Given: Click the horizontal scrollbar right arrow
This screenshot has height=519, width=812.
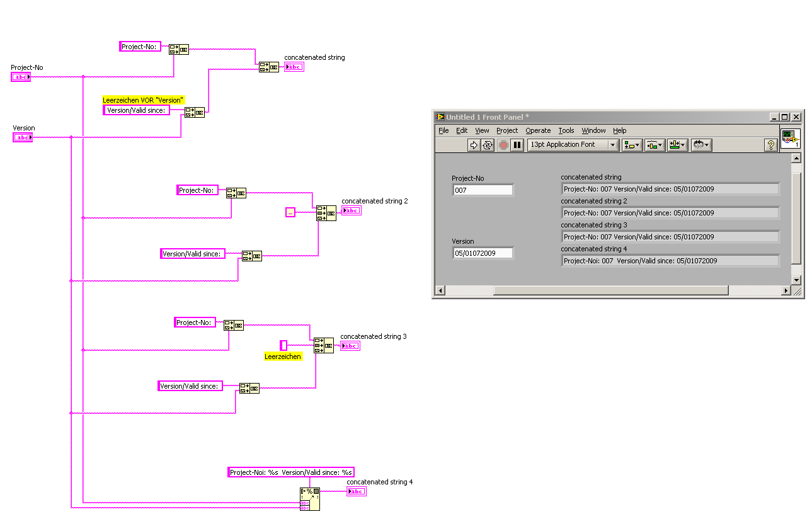Looking at the screenshot, I should 786,290.
